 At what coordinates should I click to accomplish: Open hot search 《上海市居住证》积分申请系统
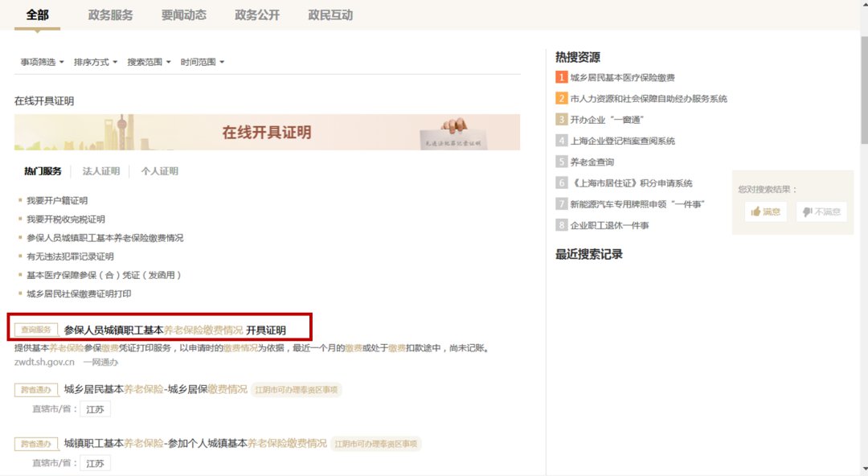point(631,183)
